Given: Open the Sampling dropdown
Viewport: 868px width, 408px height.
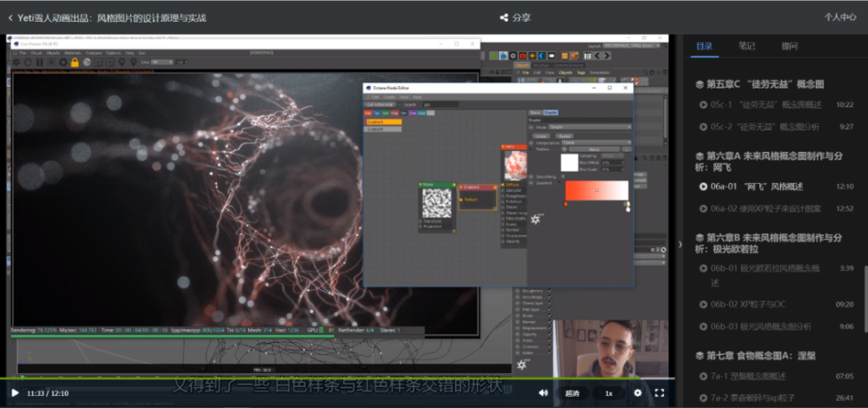Looking at the screenshot, I should tap(612, 155).
